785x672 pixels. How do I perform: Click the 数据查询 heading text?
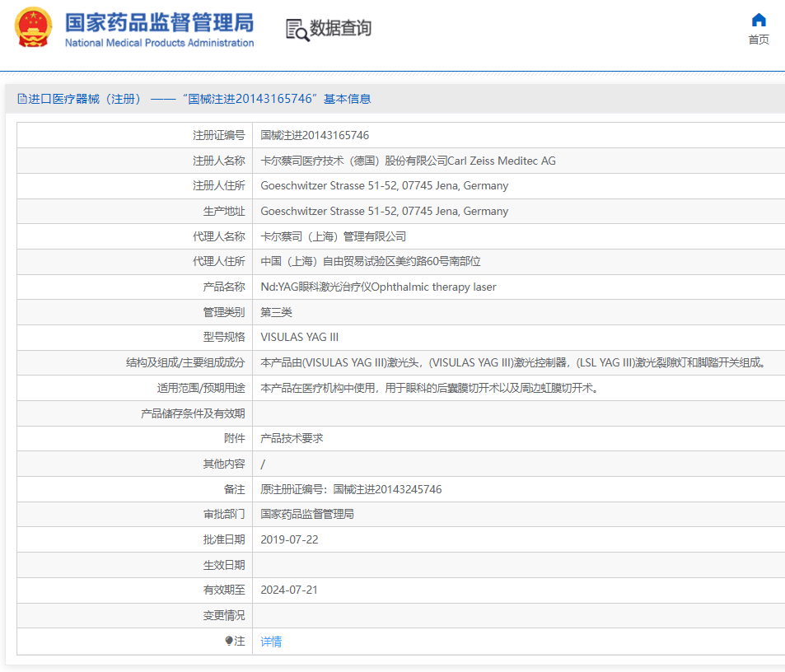(x=340, y=28)
